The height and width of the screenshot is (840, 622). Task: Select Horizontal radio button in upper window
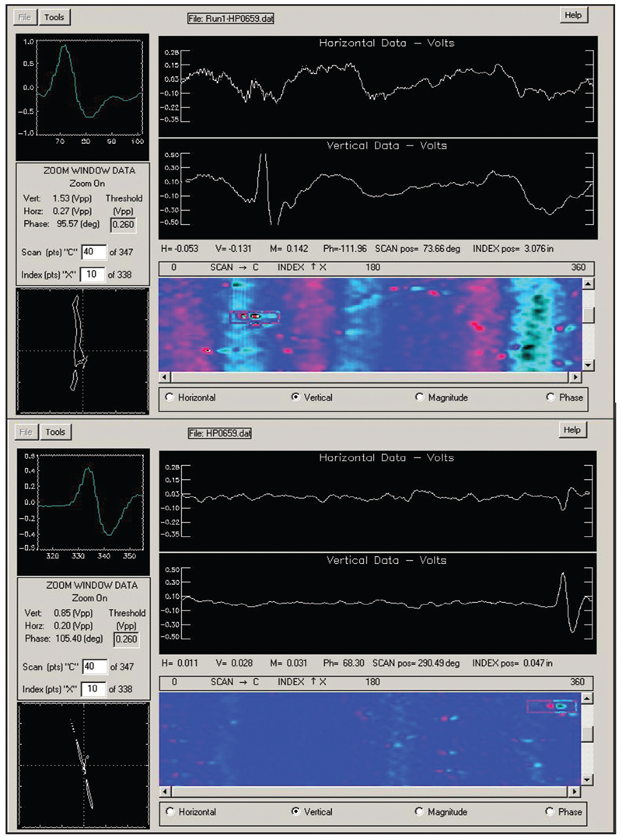pos(170,397)
